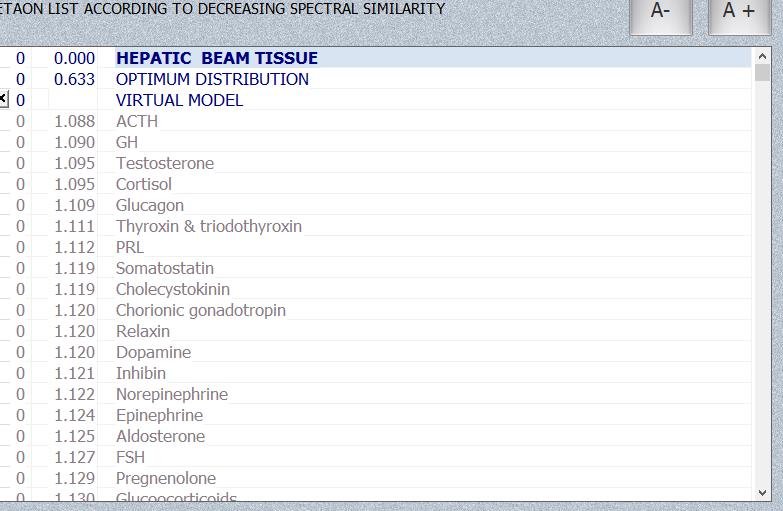Select Chorionic gonadotropin in list
This screenshot has height=511, width=783.
pyautogui.click(x=201, y=310)
